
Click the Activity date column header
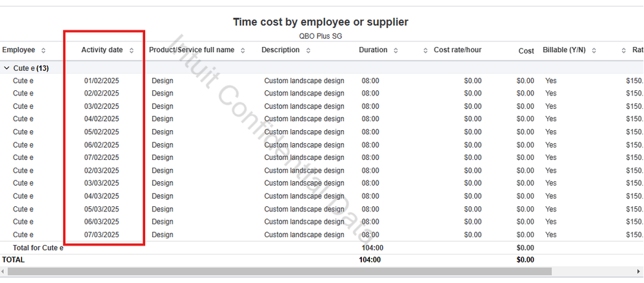click(102, 50)
